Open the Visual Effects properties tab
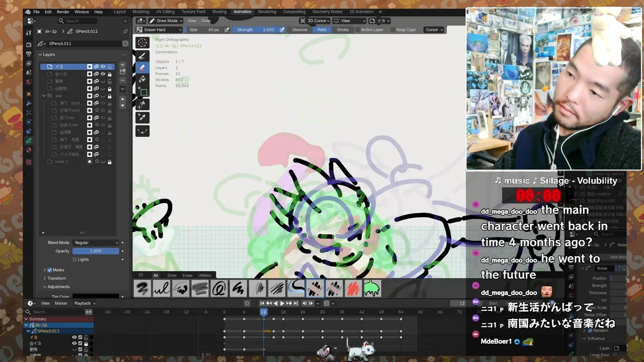The width and height of the screenshot is (644, 362). (29, 113)
